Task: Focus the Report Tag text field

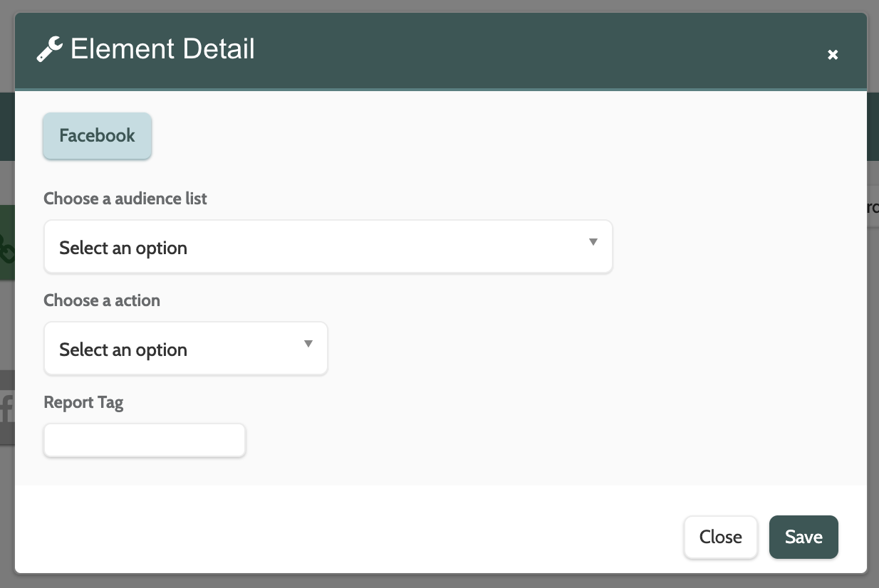Action: click(x=145, y=441)
